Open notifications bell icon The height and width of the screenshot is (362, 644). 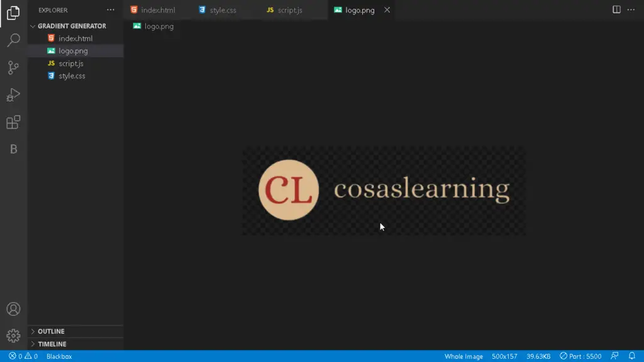[x=631, y=356]
